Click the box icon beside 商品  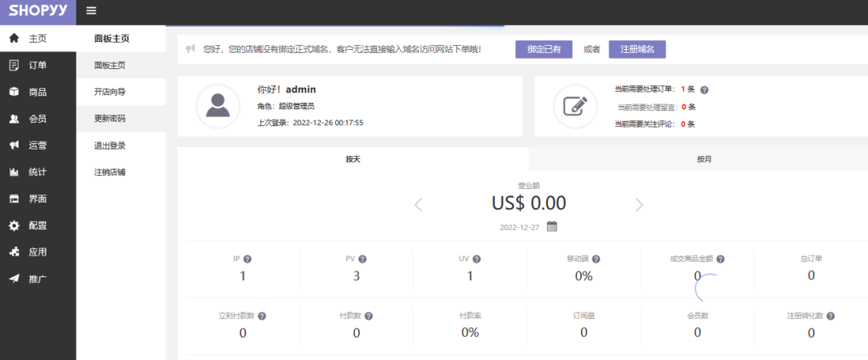pyautogui.click(x=14, y=92)
